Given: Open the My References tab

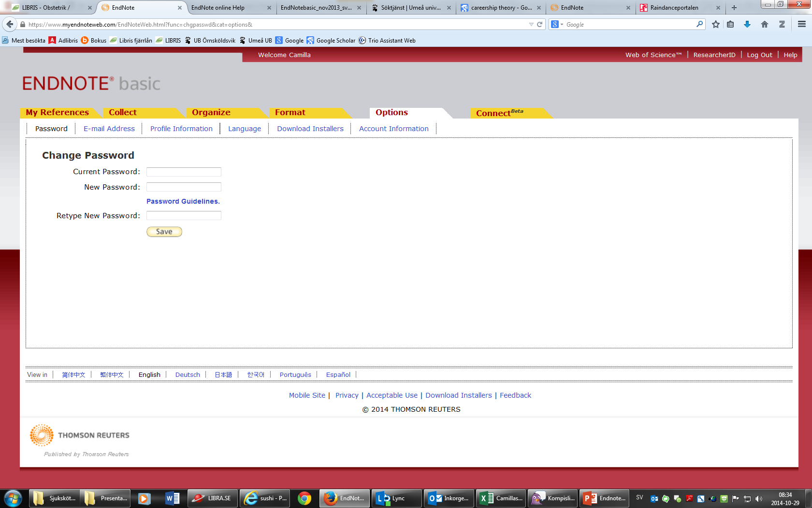Looking at the screenshot, I should click(58, 112).
